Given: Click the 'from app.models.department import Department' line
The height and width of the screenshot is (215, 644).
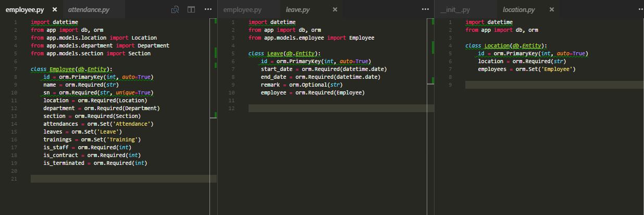Looking at the screenshot, I should pos(100,45).
